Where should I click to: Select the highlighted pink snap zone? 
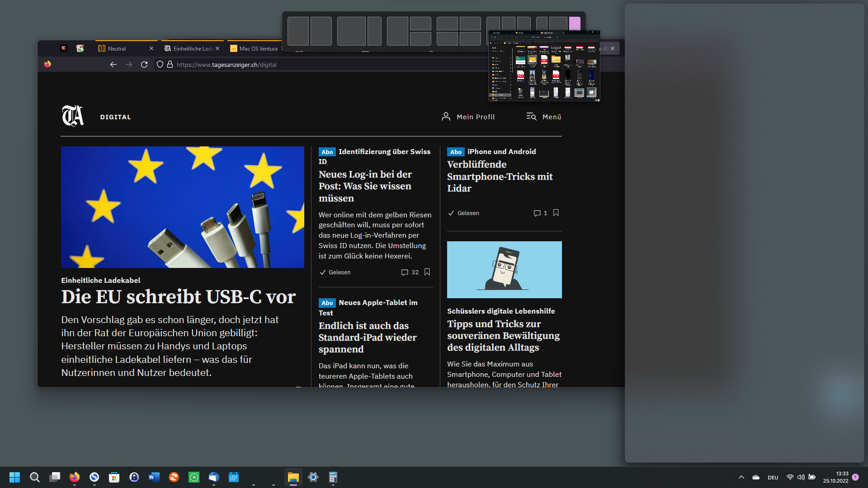click(x=575, y=24)
